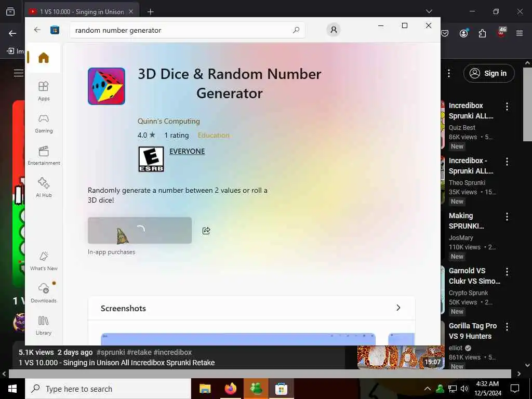Open a new browser tab
532x399 pixels.
tap(150, 12)
